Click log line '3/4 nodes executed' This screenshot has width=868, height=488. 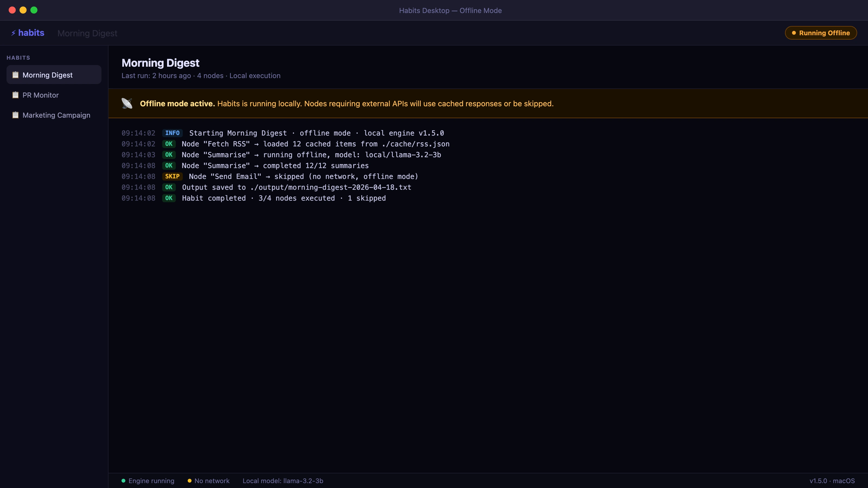coord(284,198)
